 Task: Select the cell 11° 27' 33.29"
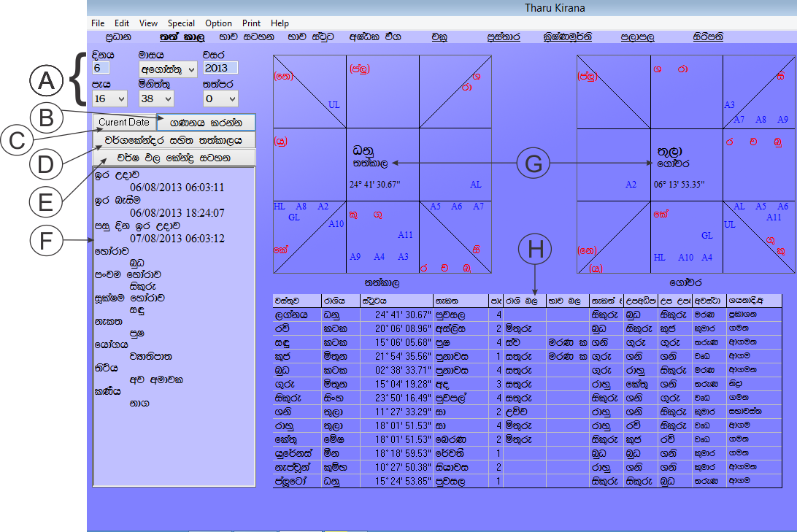point(396,412)
